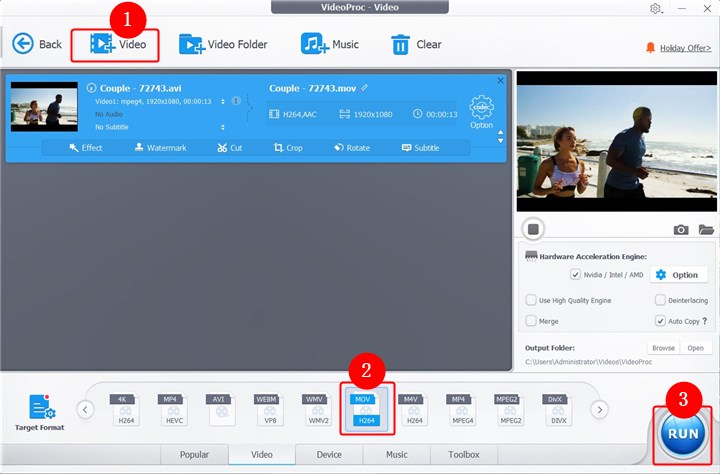Take a snapshot with camera icon
The width and height of the screenshot is (720, 474).
[681, 229]
